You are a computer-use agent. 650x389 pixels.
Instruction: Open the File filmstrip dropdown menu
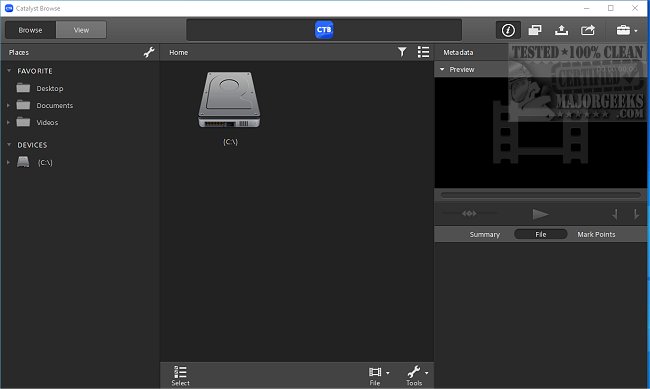tap(378, 376)
